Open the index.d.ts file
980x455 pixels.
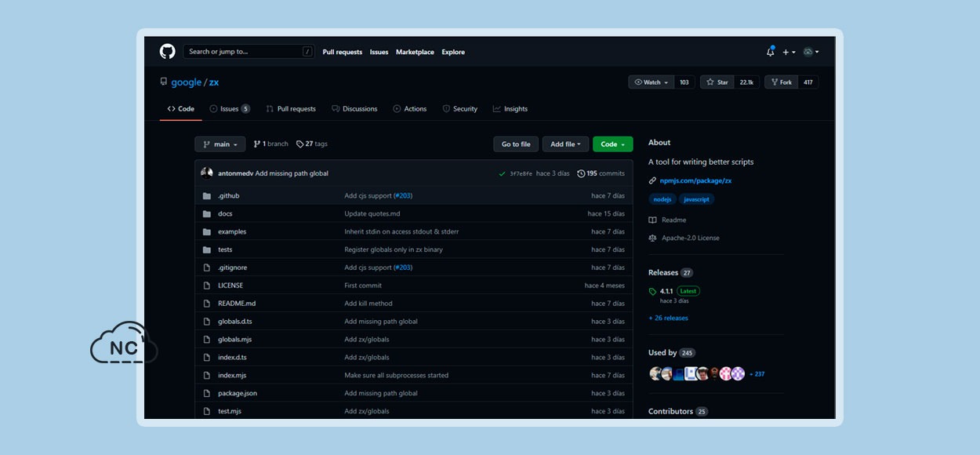pyautogui.click(x=232, y=358)
